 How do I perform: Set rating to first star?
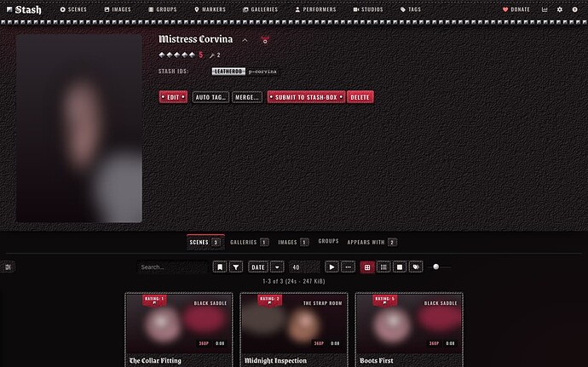(162, 54)
